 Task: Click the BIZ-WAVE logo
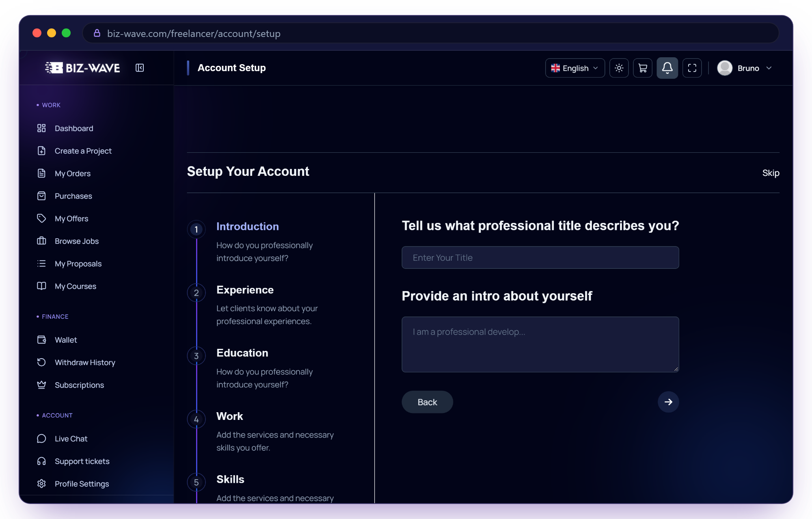pyautogui.click(x=82, y=68)
